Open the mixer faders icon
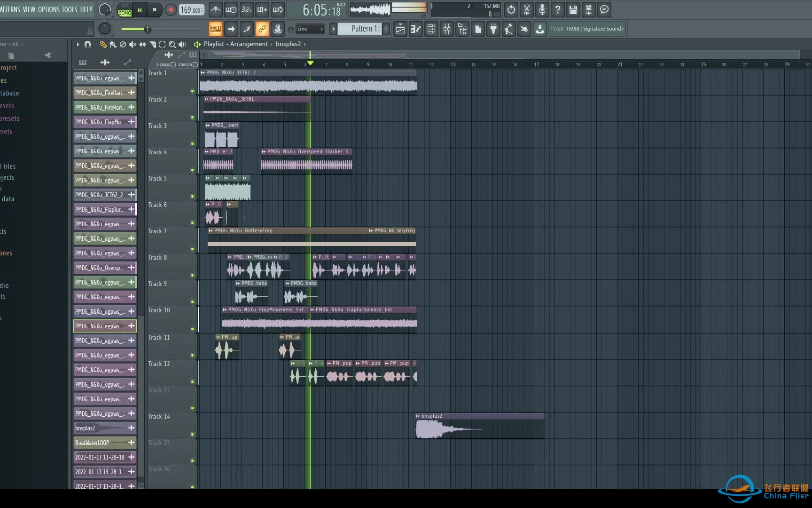 pos(447,29)
